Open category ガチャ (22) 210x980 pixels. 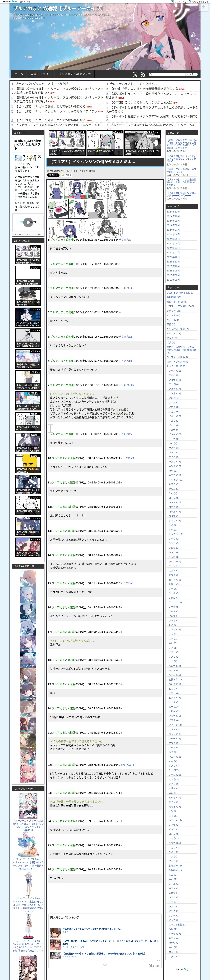173,320
